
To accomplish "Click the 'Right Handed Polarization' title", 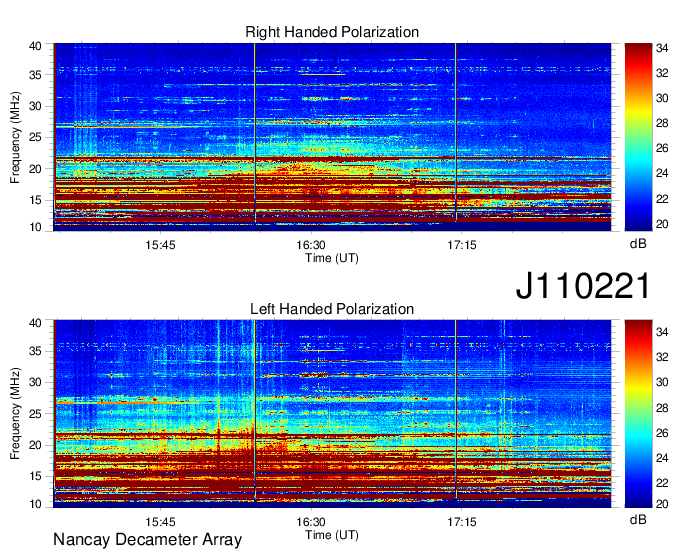I will tap(332, 32).
